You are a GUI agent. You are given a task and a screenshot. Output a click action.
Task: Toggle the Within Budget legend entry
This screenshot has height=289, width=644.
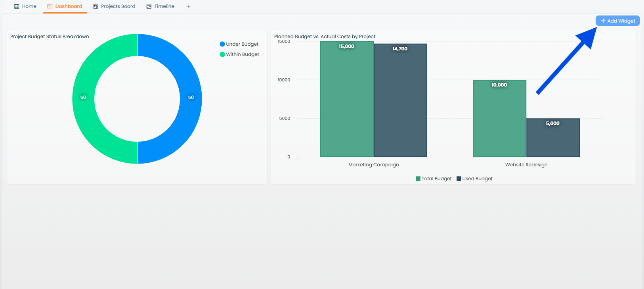(x=239, y=54)
